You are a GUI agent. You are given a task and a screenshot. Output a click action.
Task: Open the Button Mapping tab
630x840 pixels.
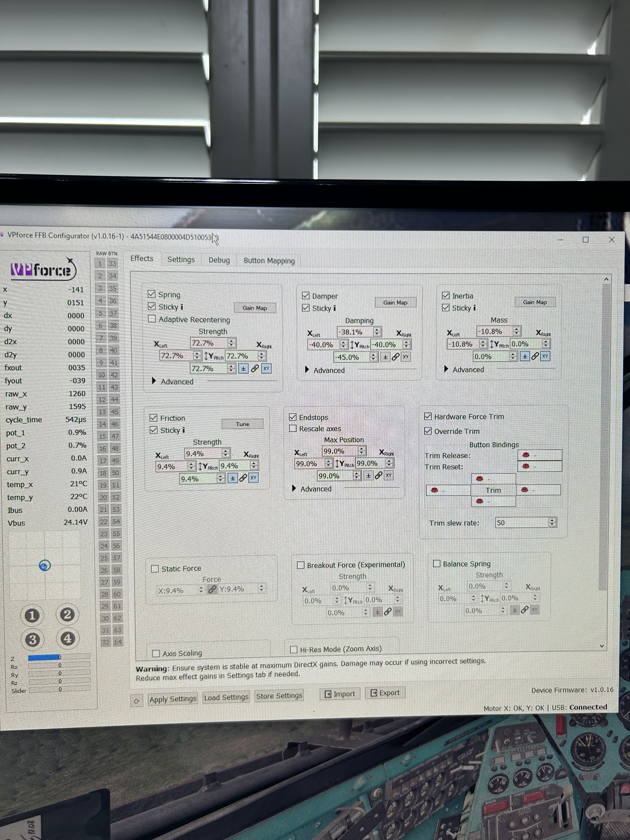click(x=269, y=261)
